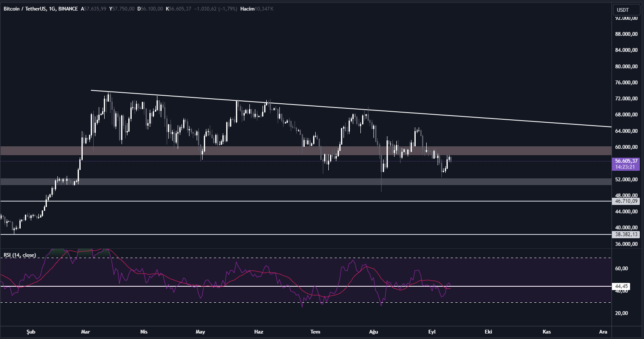The height and width of the screenshot is (339, 644).
Task: Click the Şub month label on time axis
Action: [x=31, y=332]
